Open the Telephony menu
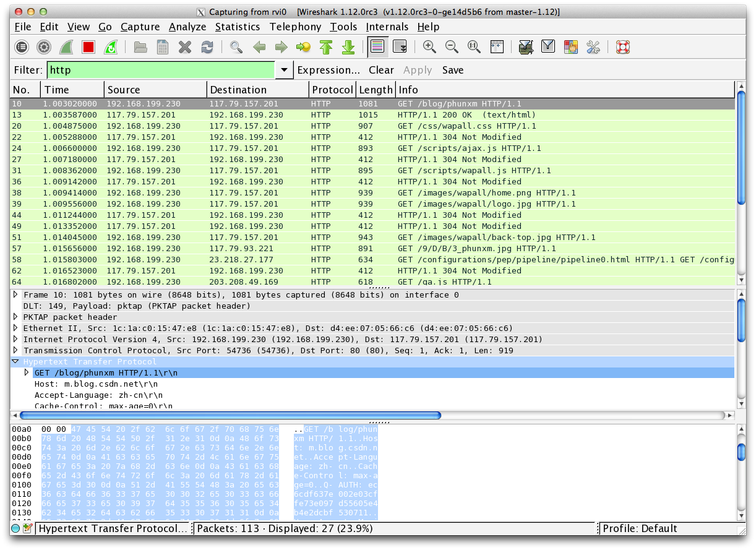Viewport: 756px width, 550px height. [x=295, y=27]
